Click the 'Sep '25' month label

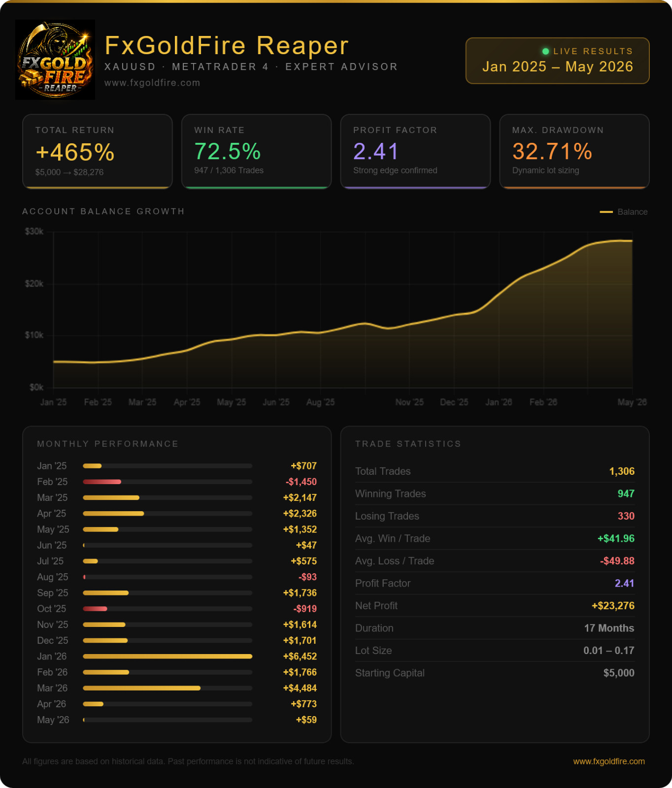(53, 593)
